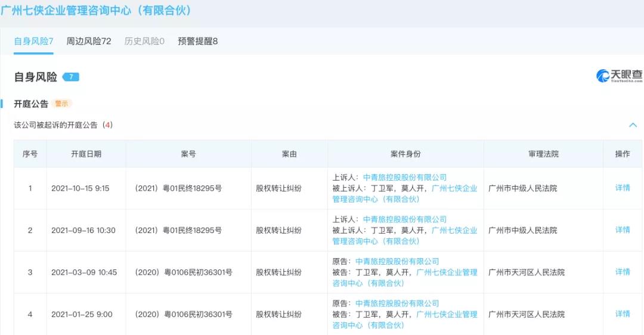The height and width of the screenshot is (335, 644).
Task: Click 广州市中级人民法院 in row 1
Action: (x=522, y=188)
